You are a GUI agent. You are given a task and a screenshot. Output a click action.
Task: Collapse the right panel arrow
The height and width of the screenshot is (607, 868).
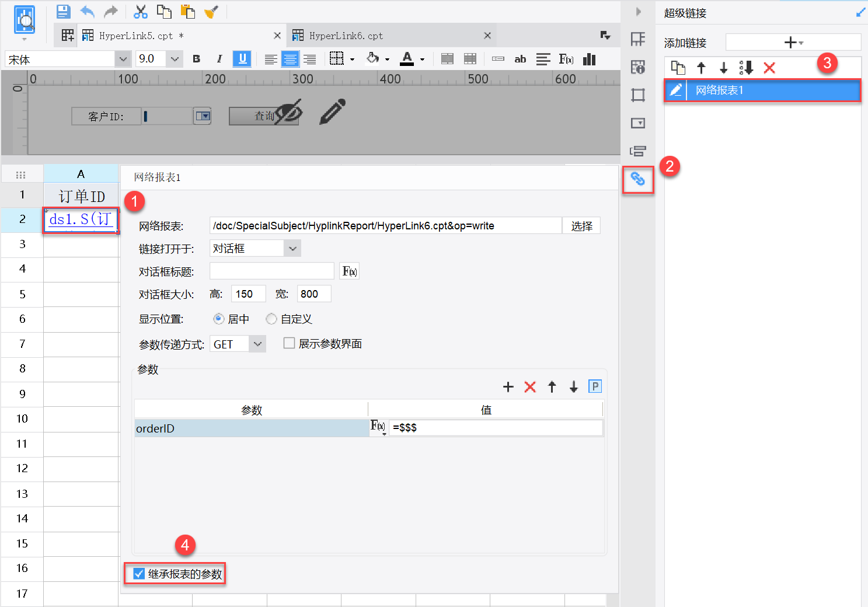[639, 12]
